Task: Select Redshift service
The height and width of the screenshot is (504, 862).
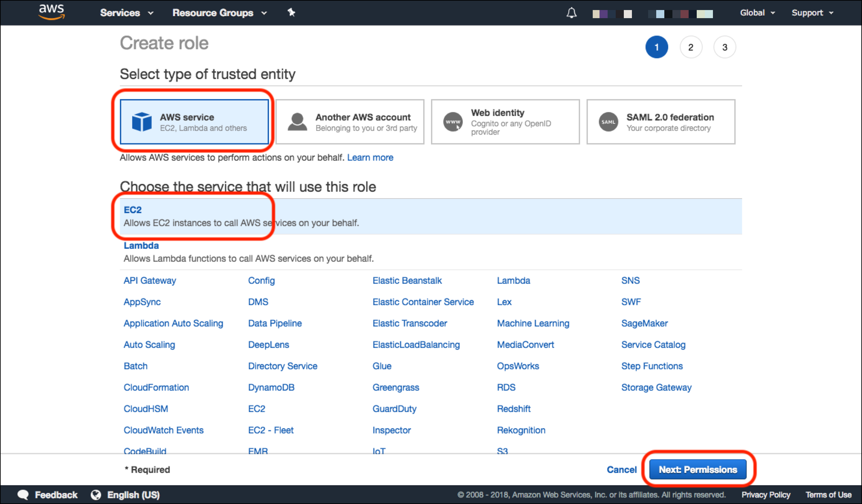Action: (x=513, y=408)
